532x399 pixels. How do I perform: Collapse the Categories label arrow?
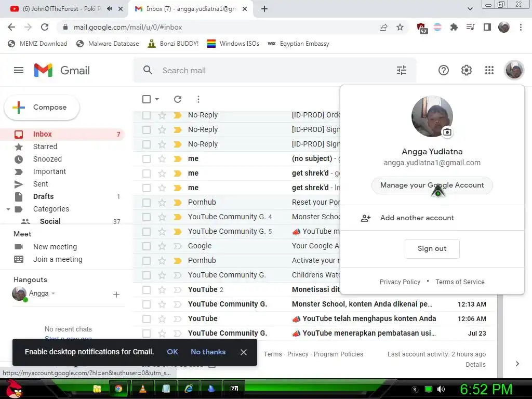click(8, 209)
